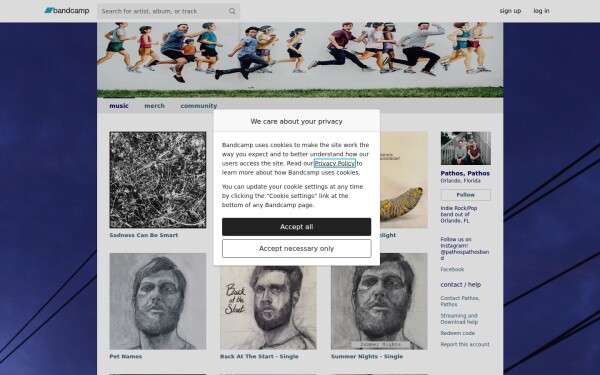Switch to the music tab
The image size is (600, 375).
tap(119, 106)
